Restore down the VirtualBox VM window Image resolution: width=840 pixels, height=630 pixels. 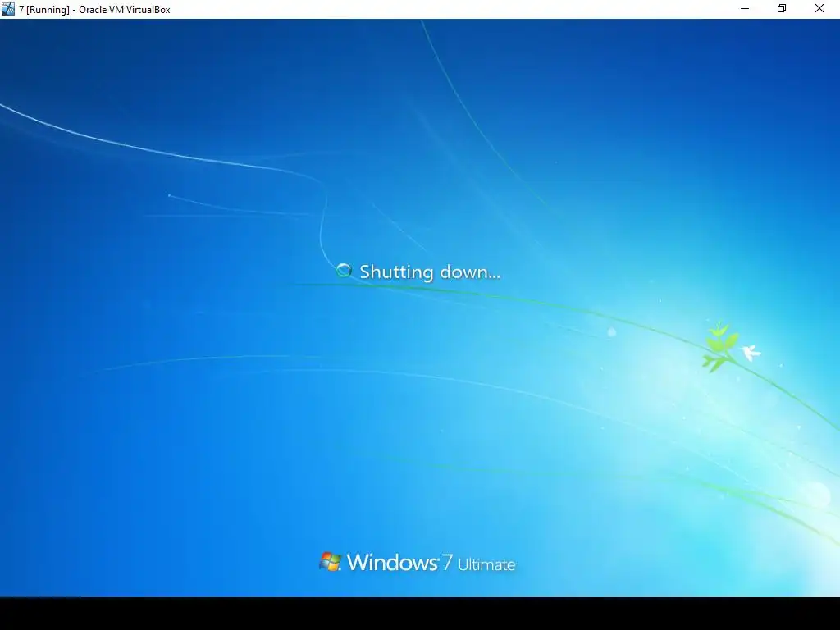coord(782,8)
